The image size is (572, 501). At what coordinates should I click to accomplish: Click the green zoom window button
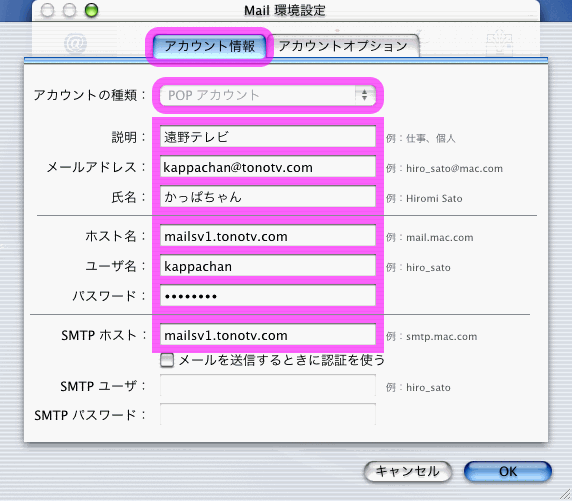click(x=91, y=10)
